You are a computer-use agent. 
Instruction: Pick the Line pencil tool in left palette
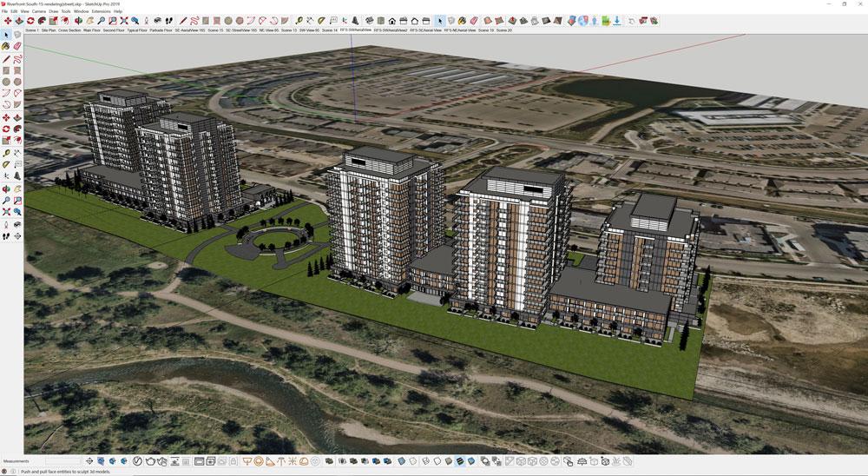coord(6,58)
